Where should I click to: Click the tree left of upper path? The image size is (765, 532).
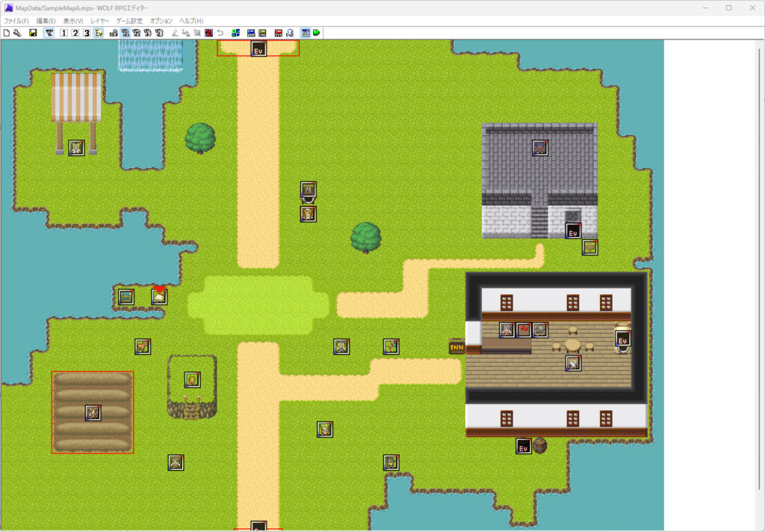pos(200,138)
